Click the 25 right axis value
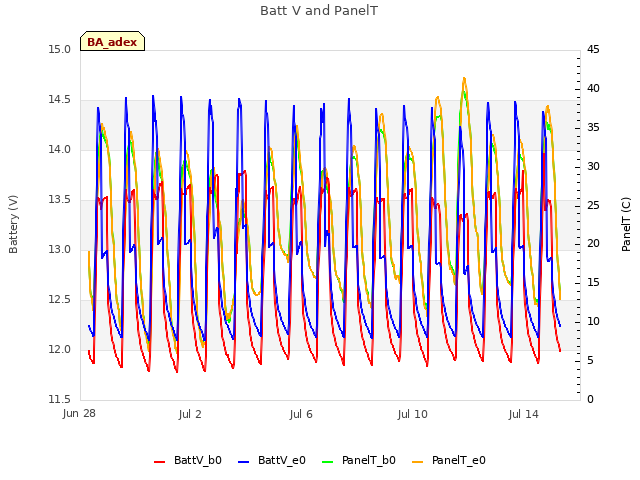The height and width of the screenshot is (480, 640). tap(593, 205)
